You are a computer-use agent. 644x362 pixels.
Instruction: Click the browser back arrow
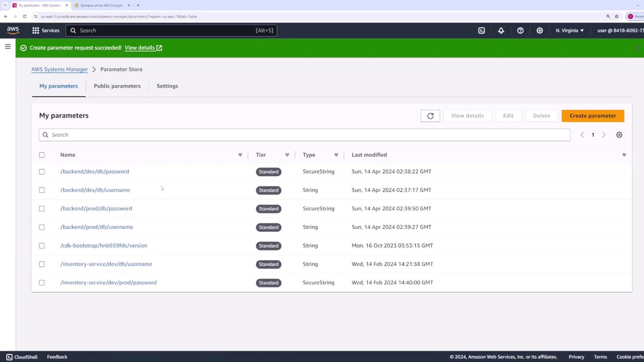pos(6,16)
